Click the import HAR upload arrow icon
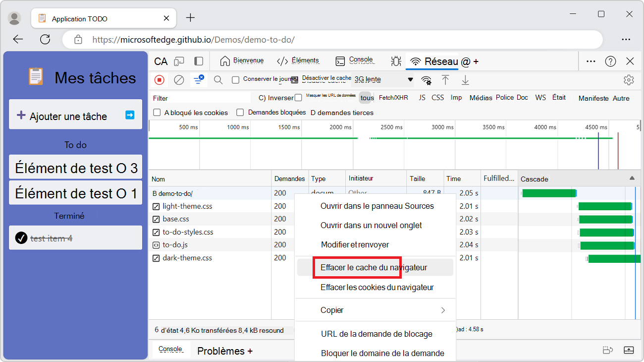The width and height of the screenshot is (644, 362). [445, 80]
